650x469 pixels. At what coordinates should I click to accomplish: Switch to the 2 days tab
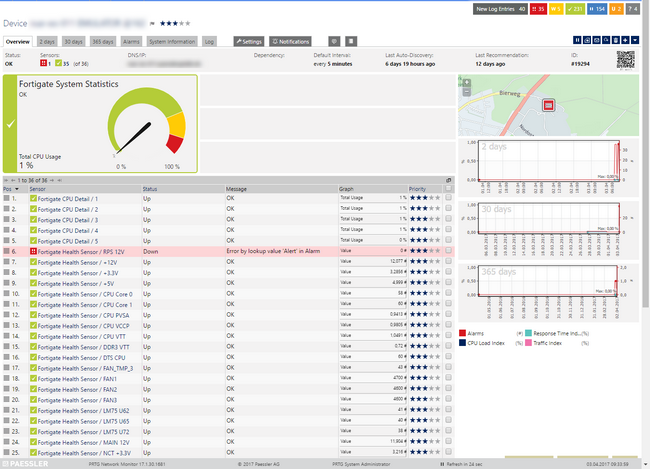click(x=47, y=41)
